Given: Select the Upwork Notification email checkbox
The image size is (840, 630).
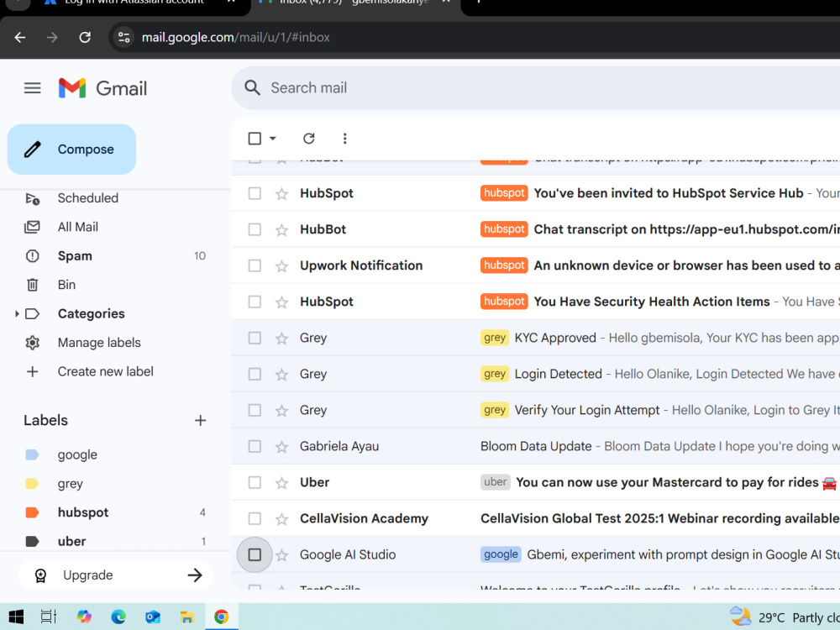Looking at the screenshot, I should click(255, 265).
